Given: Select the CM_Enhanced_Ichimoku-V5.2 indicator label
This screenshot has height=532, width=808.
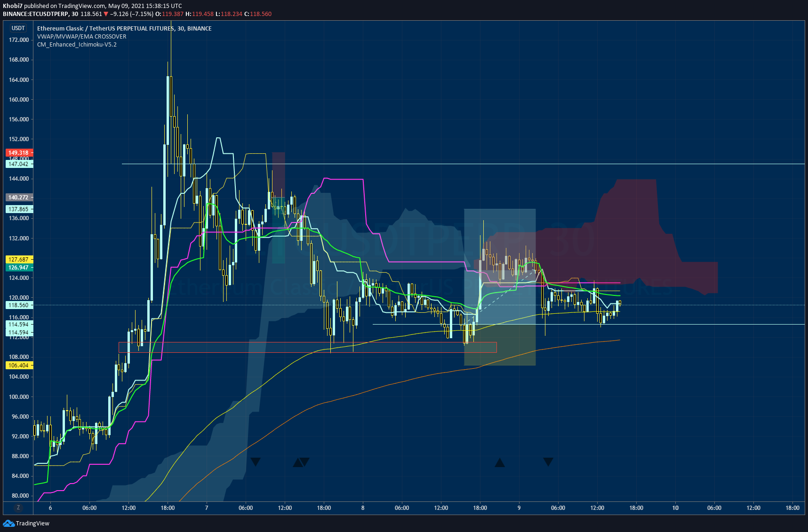Looking at the screenshot, I should coord(77,44).
